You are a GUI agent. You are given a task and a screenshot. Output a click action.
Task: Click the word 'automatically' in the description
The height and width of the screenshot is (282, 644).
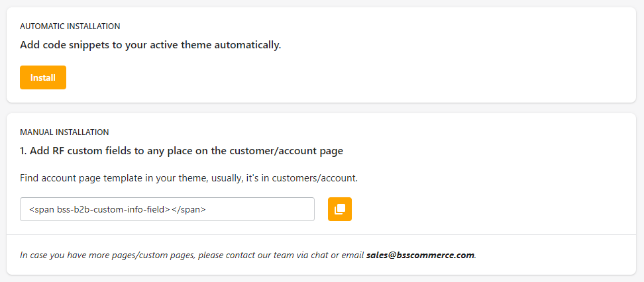pos(249,46)
